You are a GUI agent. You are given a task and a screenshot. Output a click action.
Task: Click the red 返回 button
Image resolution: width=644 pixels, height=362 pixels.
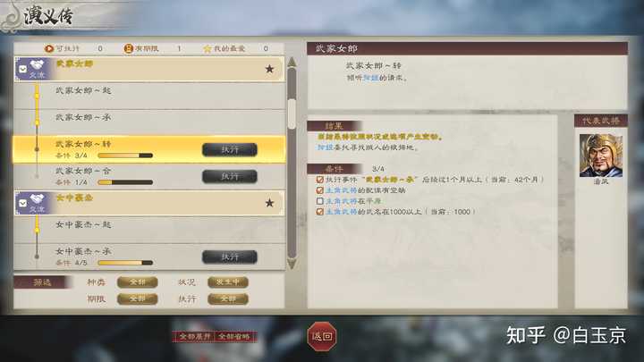click(322, 337)
